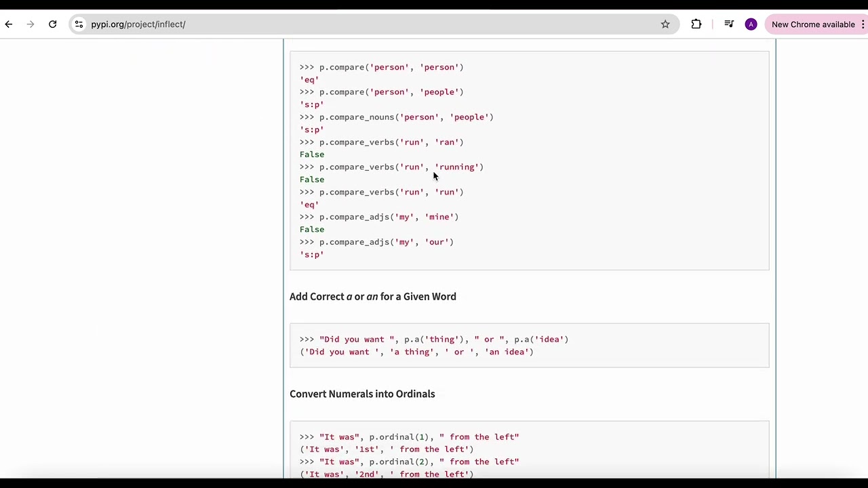Click the line p.compare('person', 'people')

click(x=382, y=92)
